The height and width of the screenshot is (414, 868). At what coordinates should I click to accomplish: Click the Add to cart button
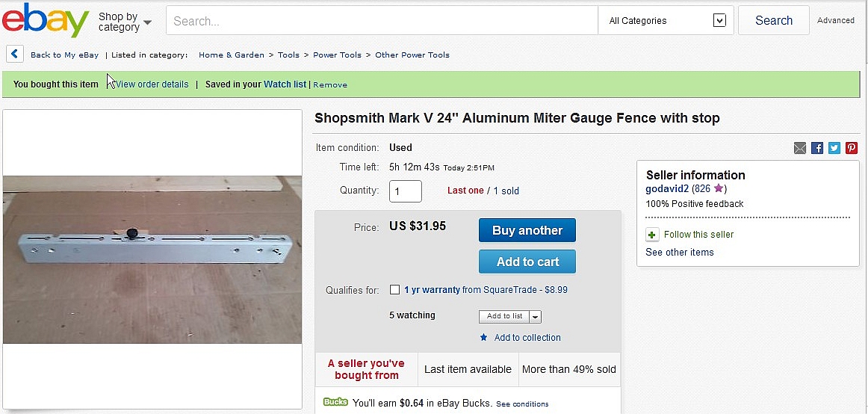[527, 262]
